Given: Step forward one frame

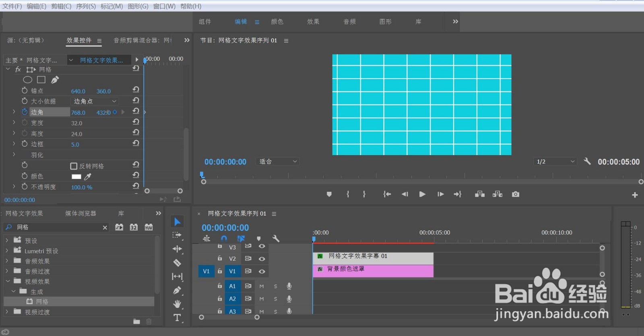Looking at the screenshot, I should (441, 194).
